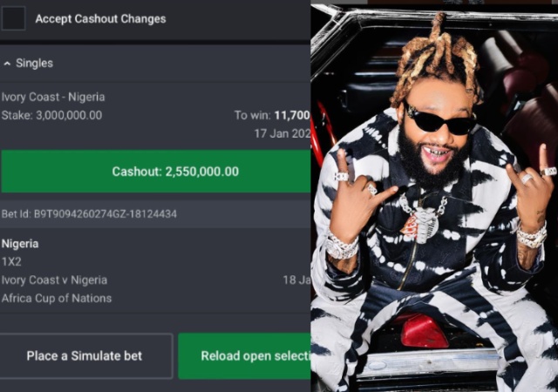The height and width of the screenshot is (392, 558).
Task: Click the 1X2 market type label
Action: 11,262
